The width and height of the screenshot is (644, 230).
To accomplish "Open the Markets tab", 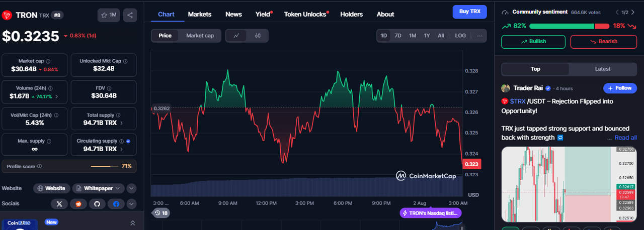I will [200, 14].
